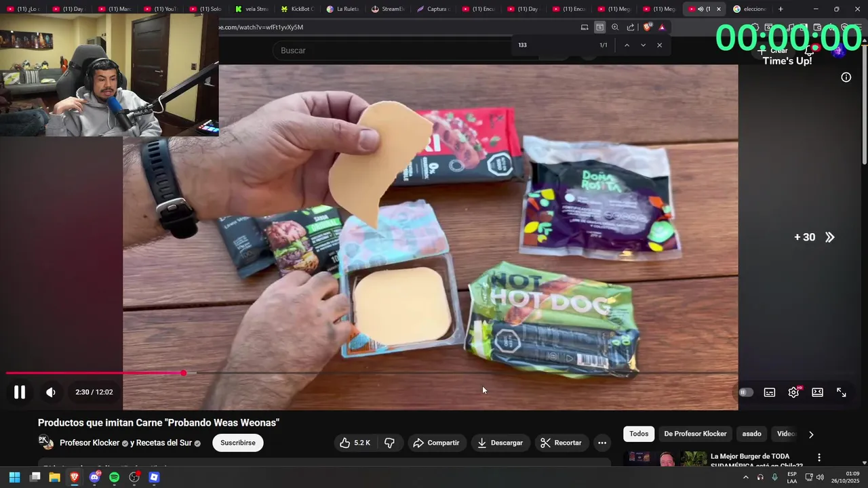Open Spotify from the taskbar
Screen dimensions: 868x488
click(x=114, y=477)
